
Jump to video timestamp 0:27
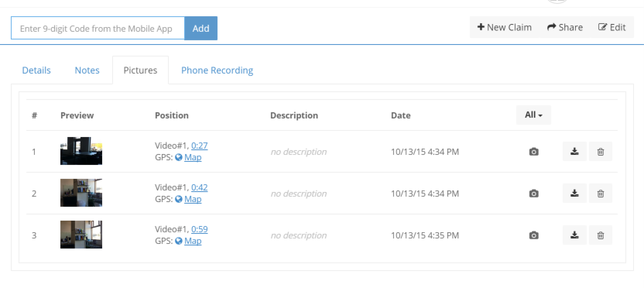(200, 146)
